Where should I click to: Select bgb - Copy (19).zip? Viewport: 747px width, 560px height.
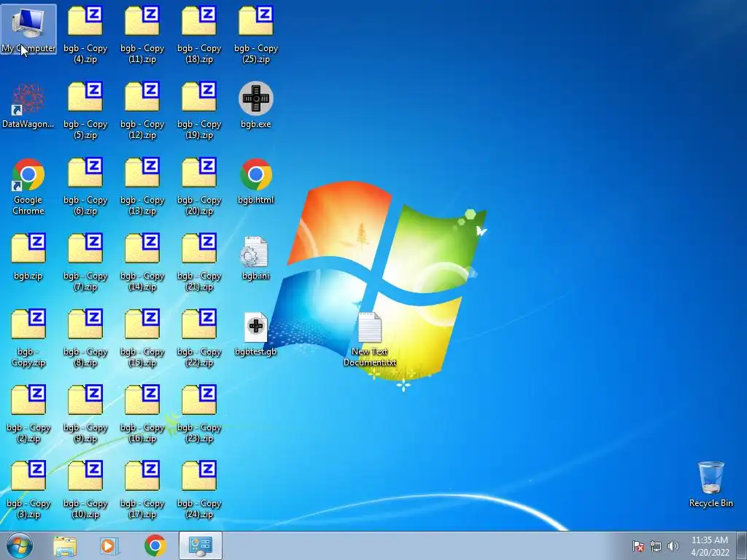pyautogui.click(x=199, y=111)
